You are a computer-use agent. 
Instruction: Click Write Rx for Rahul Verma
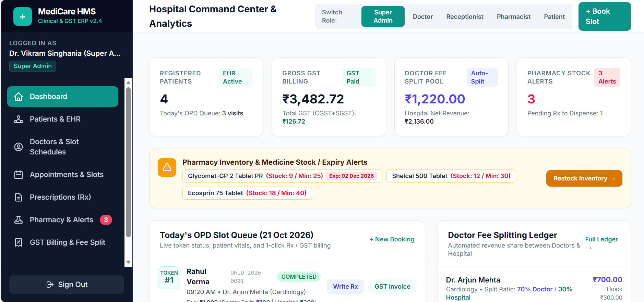[345, 287]
